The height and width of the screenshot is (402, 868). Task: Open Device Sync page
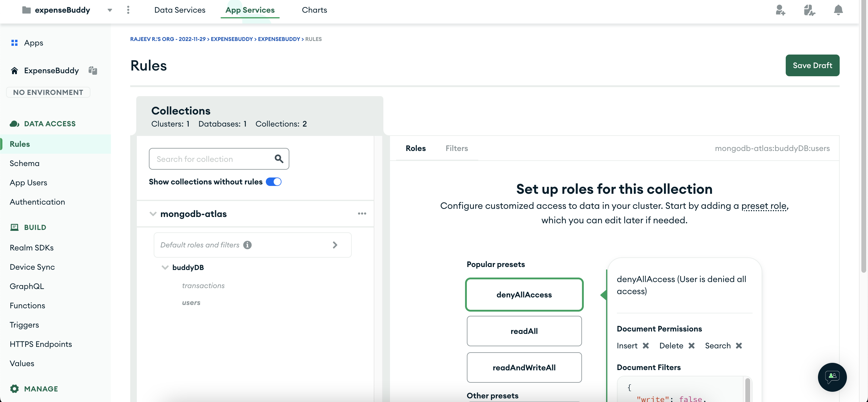tap(32, 267)
